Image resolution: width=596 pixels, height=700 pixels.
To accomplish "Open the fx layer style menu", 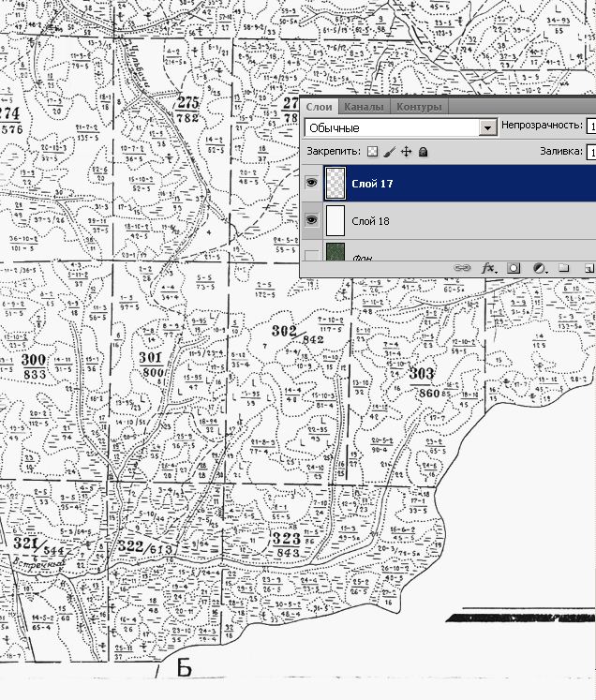I will pos(488,268).
